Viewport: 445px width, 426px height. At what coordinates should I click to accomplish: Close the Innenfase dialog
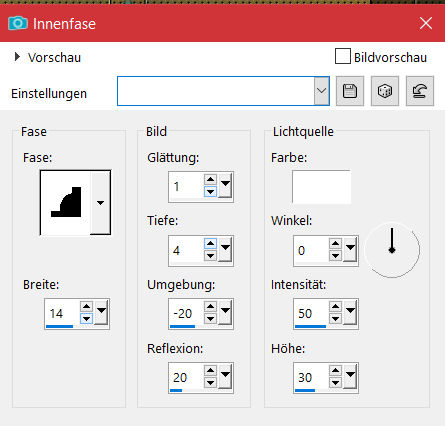pos(426,23)
